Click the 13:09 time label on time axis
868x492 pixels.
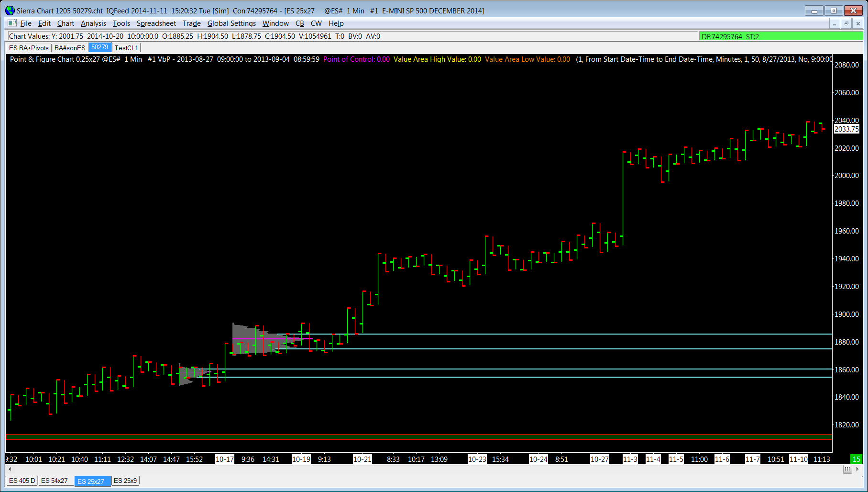(439, 459)
